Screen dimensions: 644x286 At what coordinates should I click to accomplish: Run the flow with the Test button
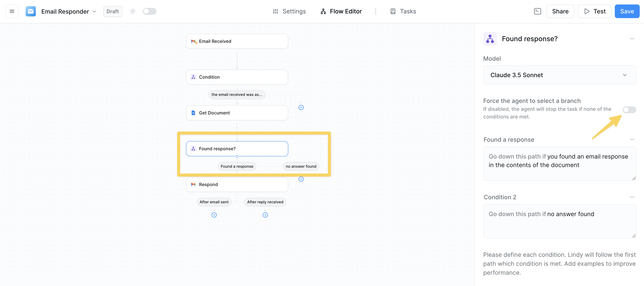[594, 11]
